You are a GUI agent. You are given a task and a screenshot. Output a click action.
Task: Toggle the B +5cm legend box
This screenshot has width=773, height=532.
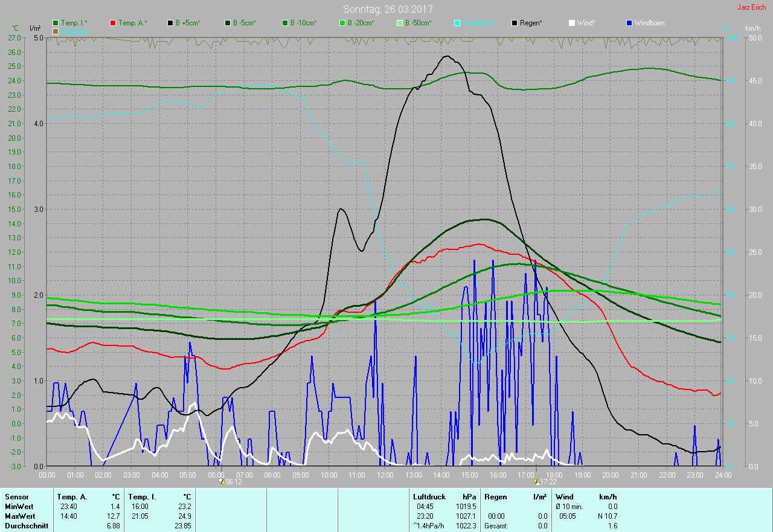click(x=171, y=23)
